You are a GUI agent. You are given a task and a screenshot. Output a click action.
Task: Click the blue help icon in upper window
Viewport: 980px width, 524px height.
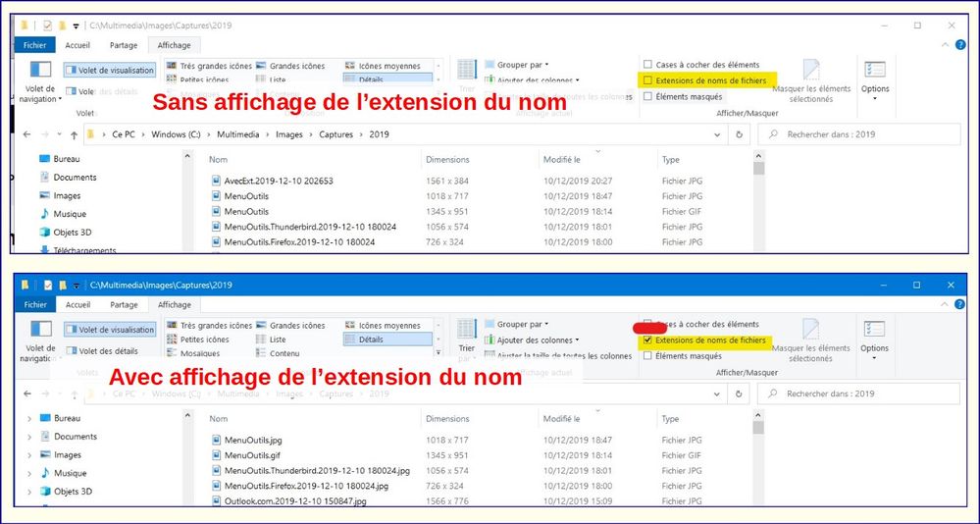tap(960, 45)
